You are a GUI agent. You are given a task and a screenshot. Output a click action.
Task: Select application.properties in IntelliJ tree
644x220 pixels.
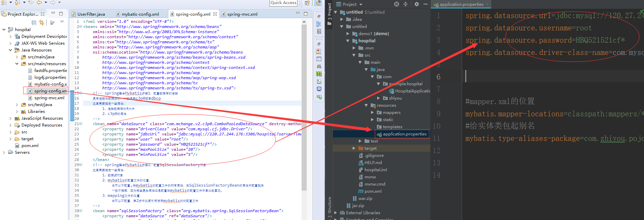(x=402, y=134)
